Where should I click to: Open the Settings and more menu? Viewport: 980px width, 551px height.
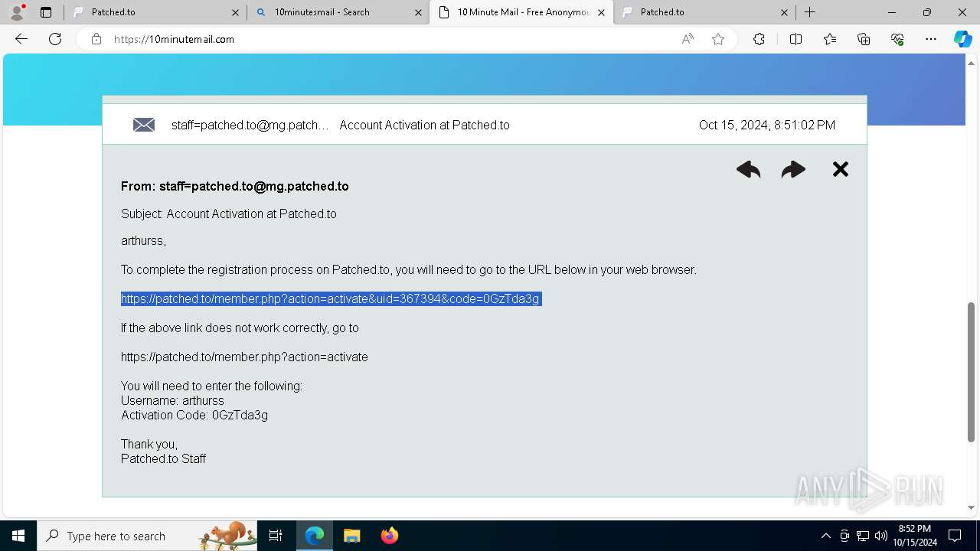point(931,39)
